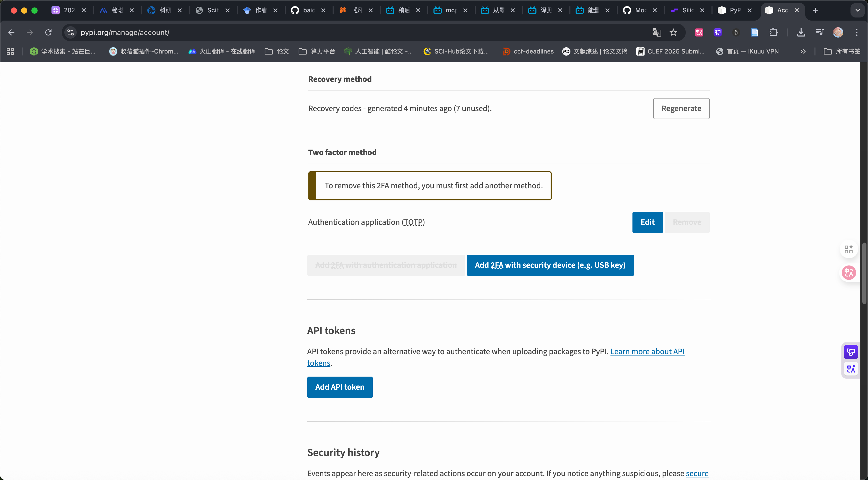Click the secure link in Security history
The height and width of the screenshot is (480, 868).
point(697,473)
